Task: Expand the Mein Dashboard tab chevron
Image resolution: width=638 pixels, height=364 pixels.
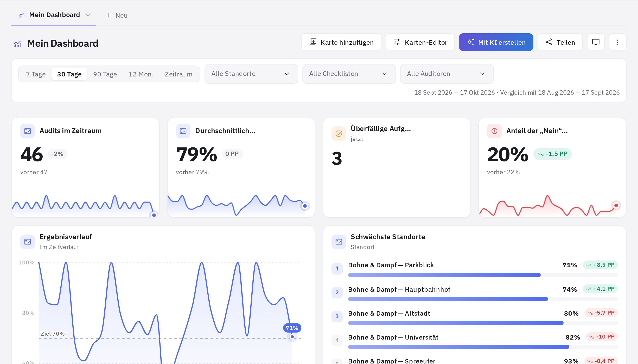Action: [88, 15]
